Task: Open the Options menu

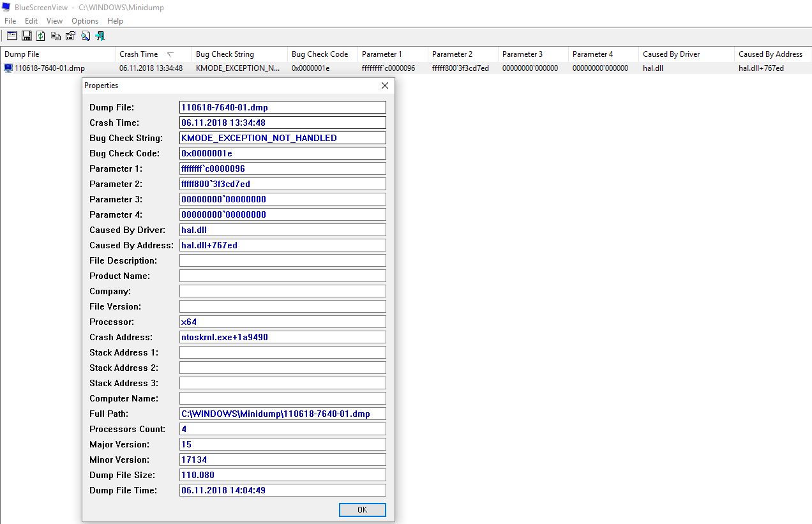Action: coord(85,21)
